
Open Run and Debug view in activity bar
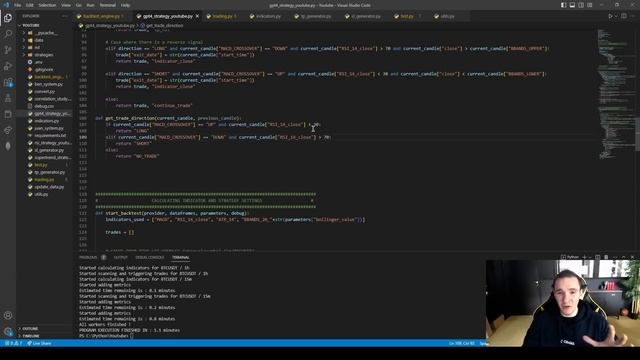tap(8, 66)
